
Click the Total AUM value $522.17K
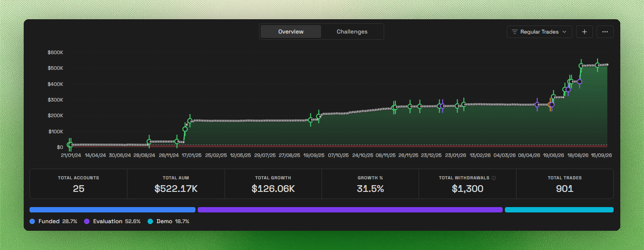click(x=176, y=189)
